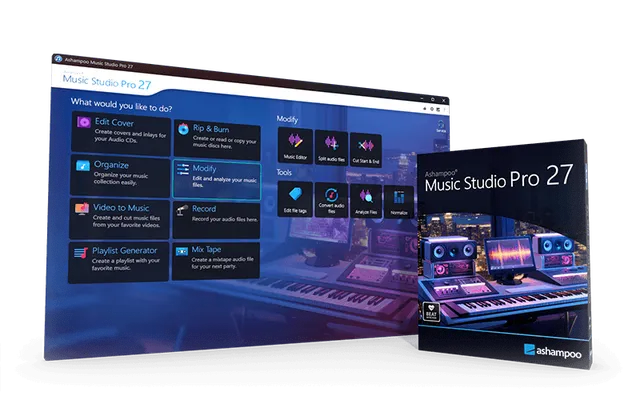Click the Ashampoo title bar app icon
The height and width of the screenshot is (420, 640).
[x=58, y=59]
